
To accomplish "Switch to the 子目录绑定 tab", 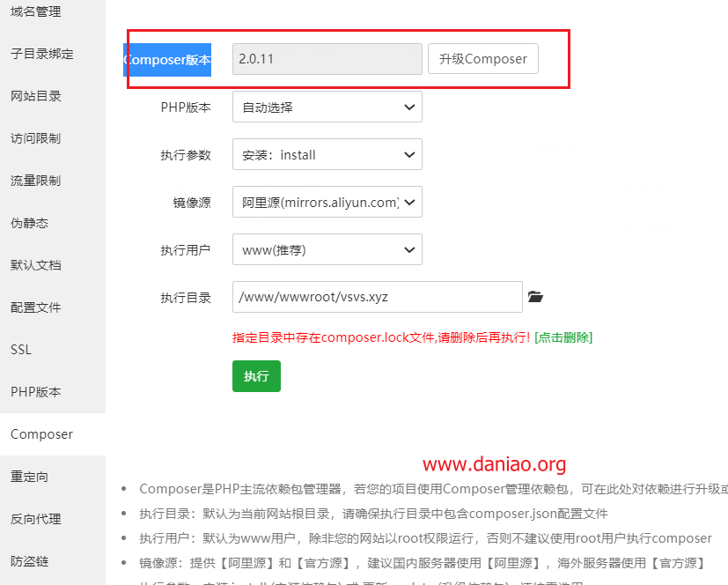I will (x=41, y=54).
